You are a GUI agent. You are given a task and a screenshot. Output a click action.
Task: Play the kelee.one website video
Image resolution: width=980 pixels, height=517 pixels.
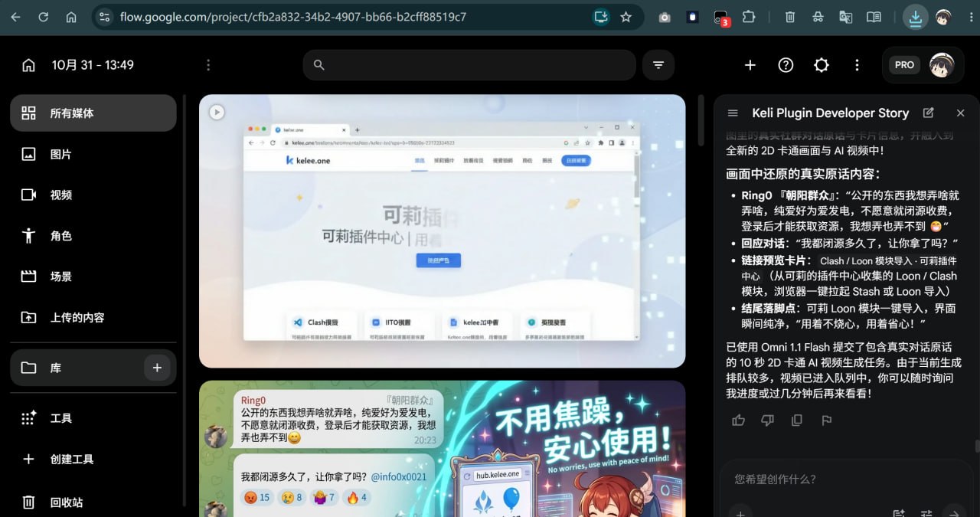(217, 112)
